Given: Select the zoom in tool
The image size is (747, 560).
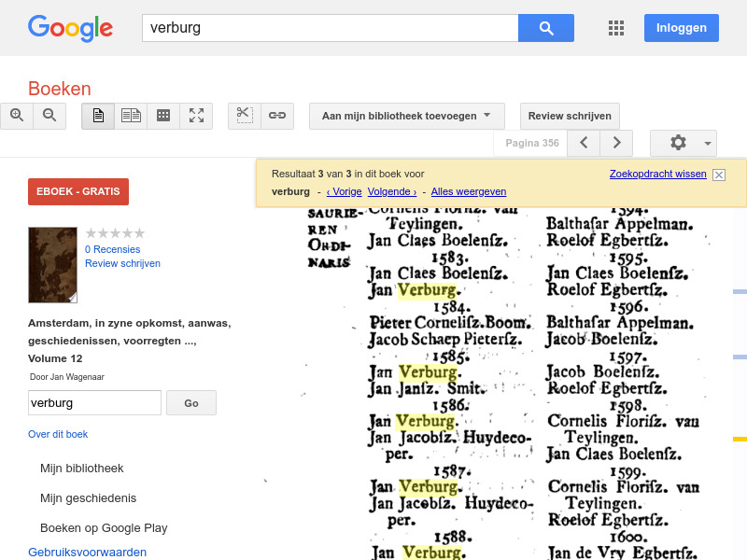Looking at the screenshot, I should click(17, 116).
